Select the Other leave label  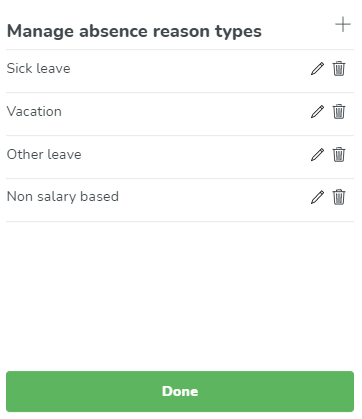[44, 154]
